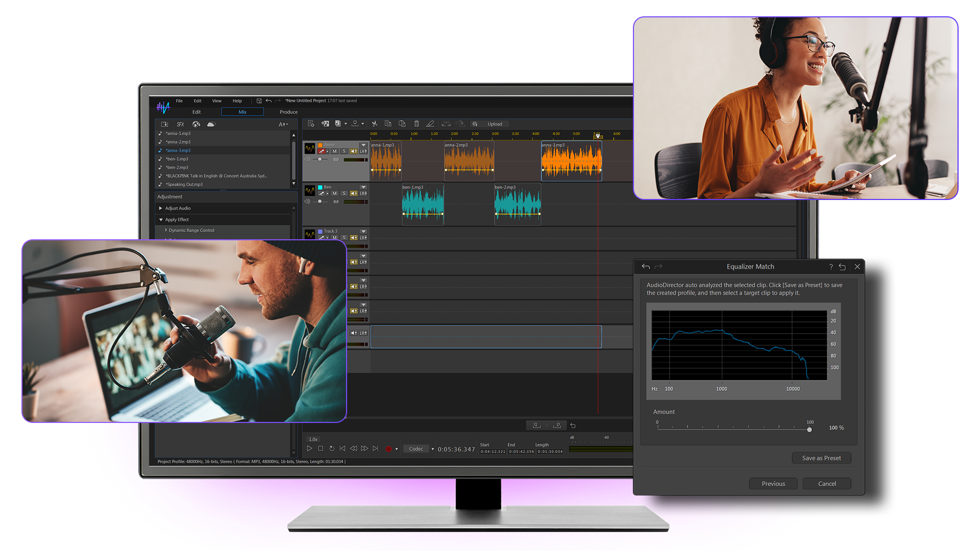Screen dimensions: 980x551
Task: Open the record options dropdown arrow
Action: tap(397, 449)
